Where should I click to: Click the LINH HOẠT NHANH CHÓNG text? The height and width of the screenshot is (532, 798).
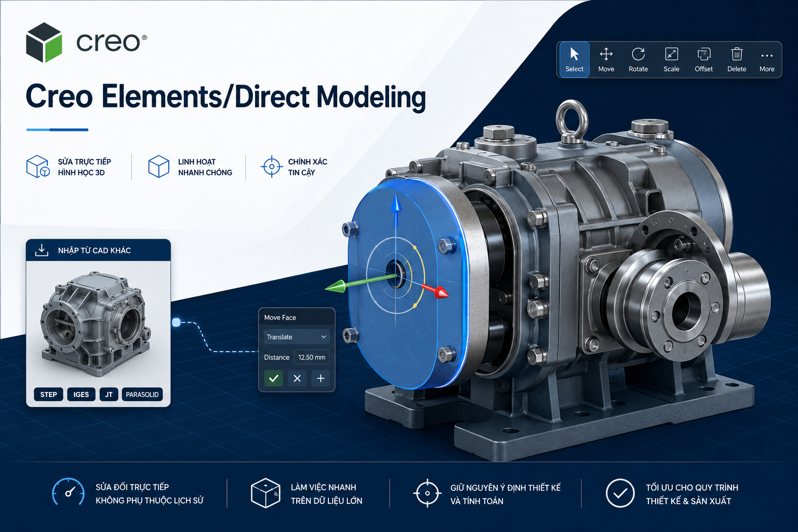coord(205,167)
